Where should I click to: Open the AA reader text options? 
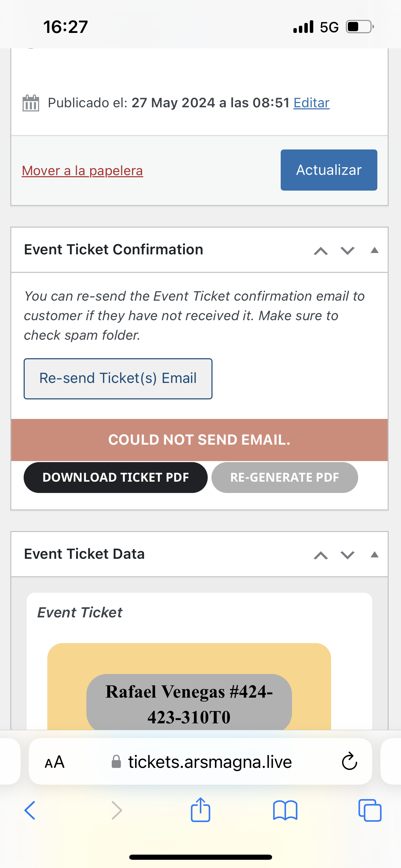tap(54, 762)
